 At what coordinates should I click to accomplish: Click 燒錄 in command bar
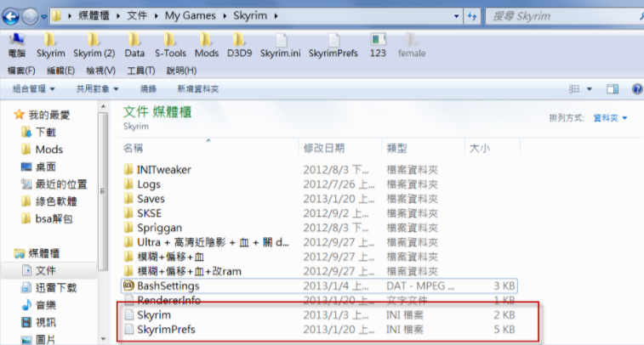point(148,88)
